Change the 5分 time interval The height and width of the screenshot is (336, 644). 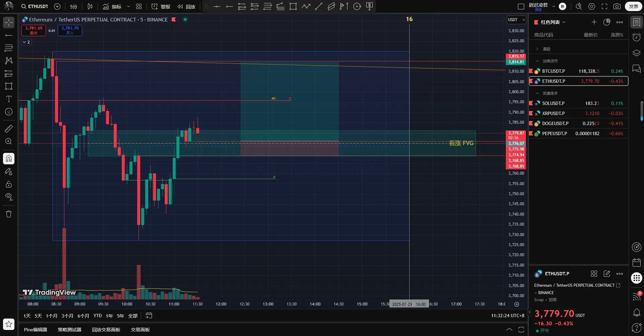click(x=73, y=6)
